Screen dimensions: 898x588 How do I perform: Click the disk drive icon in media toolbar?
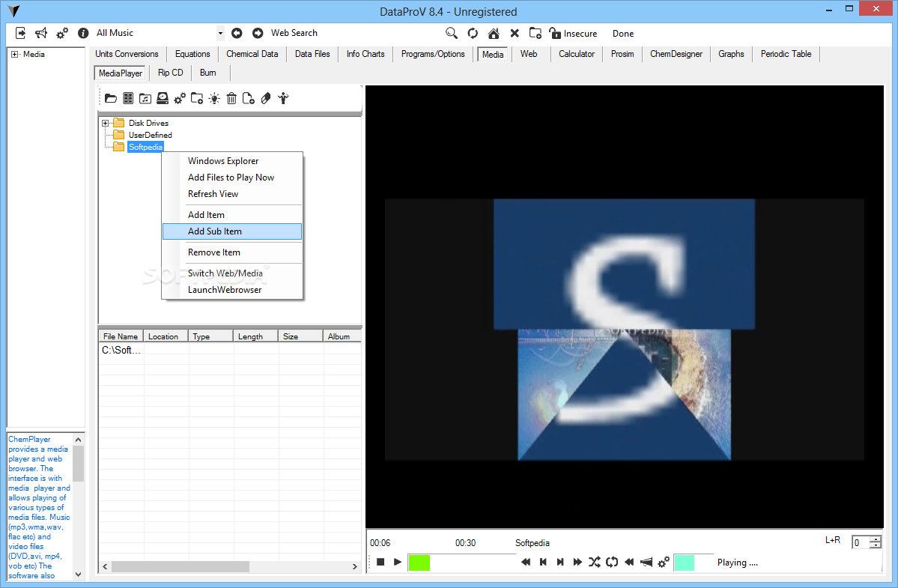click(163, 98)
